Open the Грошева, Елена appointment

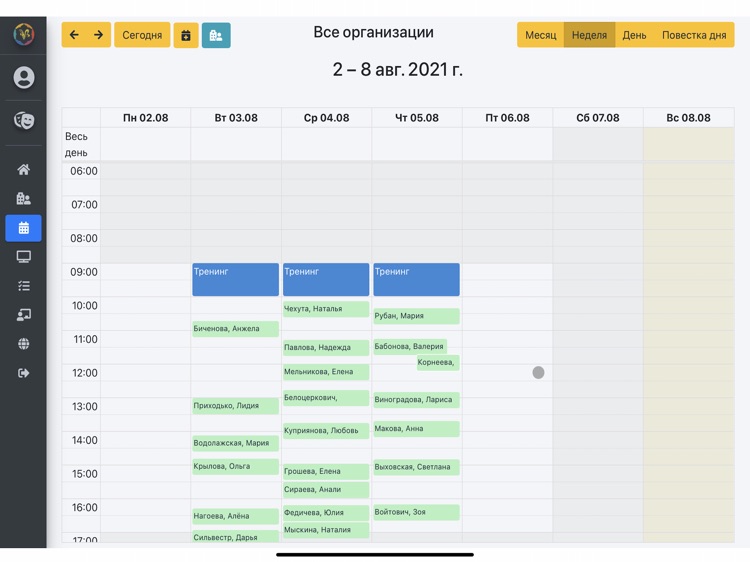tap(326, 472)
